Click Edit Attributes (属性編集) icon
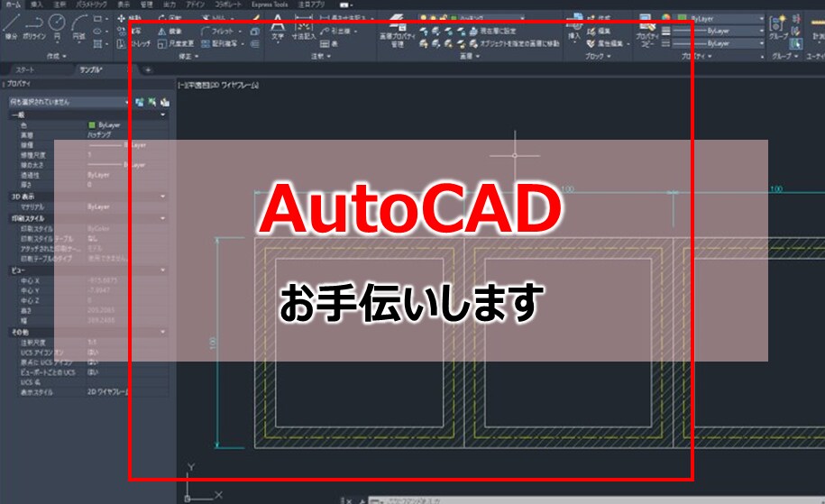 [604, 43]
